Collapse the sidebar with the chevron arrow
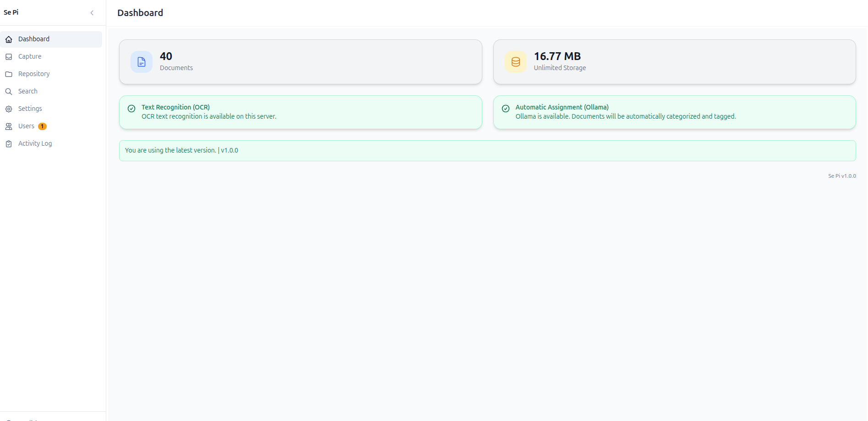 [x=92, y=13]
